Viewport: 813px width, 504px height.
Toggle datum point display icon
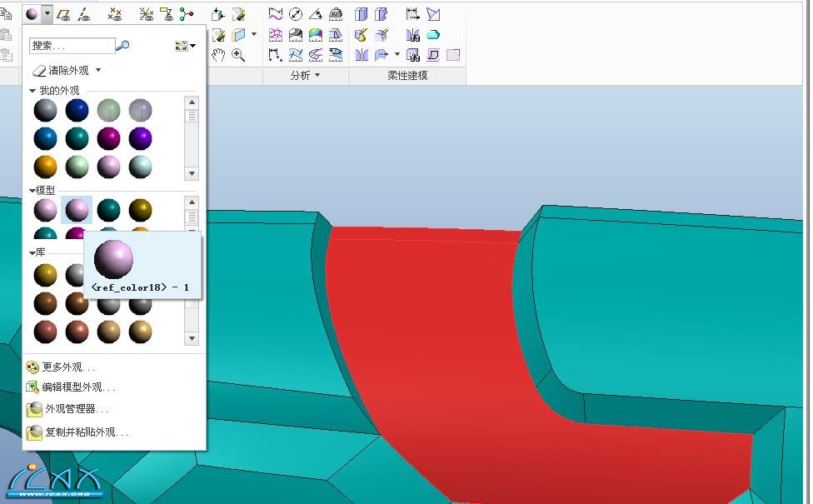pyautogui.click(x=116, y=14)
